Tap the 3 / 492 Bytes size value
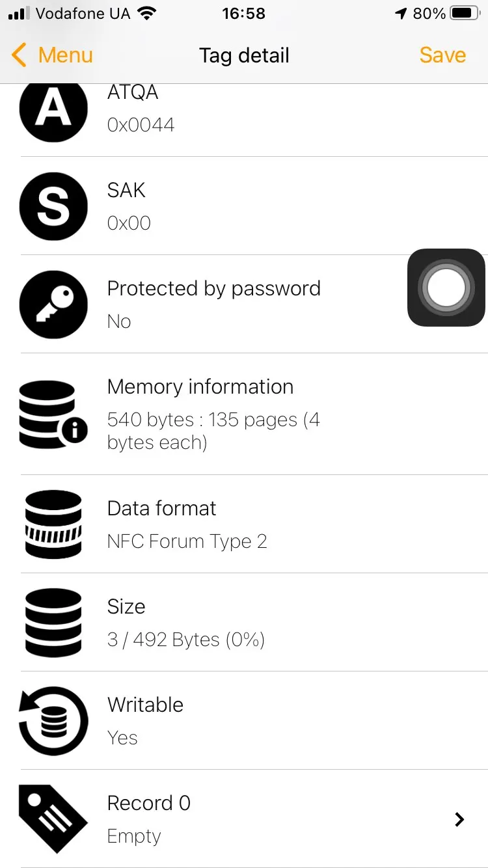 click(186, 640)
